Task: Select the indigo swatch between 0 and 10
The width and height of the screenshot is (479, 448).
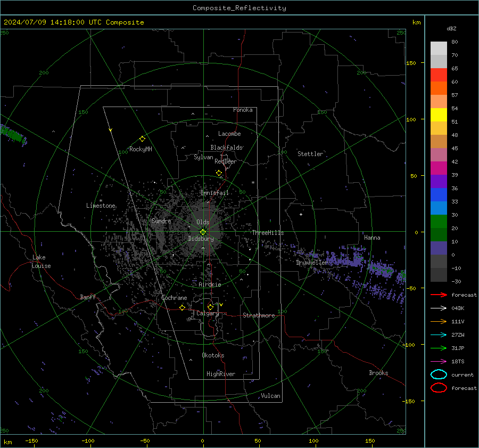Action: click(x=439, y=248)
